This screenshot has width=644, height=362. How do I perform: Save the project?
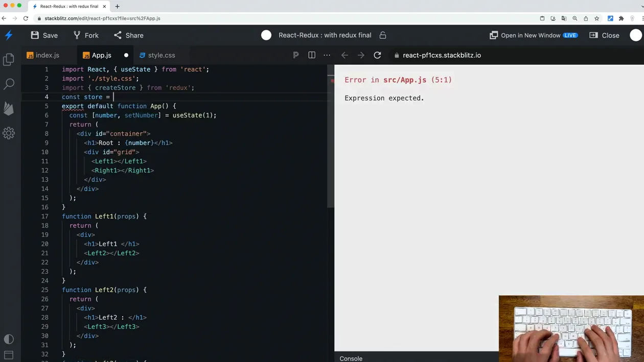pyautogui.click(x=44, y=35)
